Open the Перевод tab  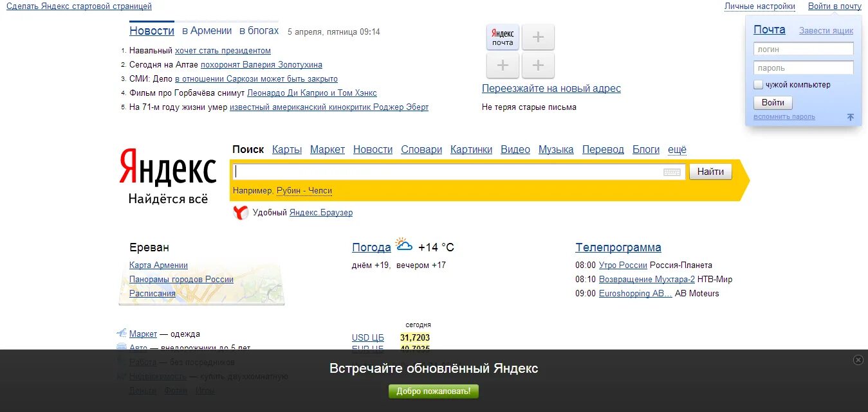pos(603,149)
